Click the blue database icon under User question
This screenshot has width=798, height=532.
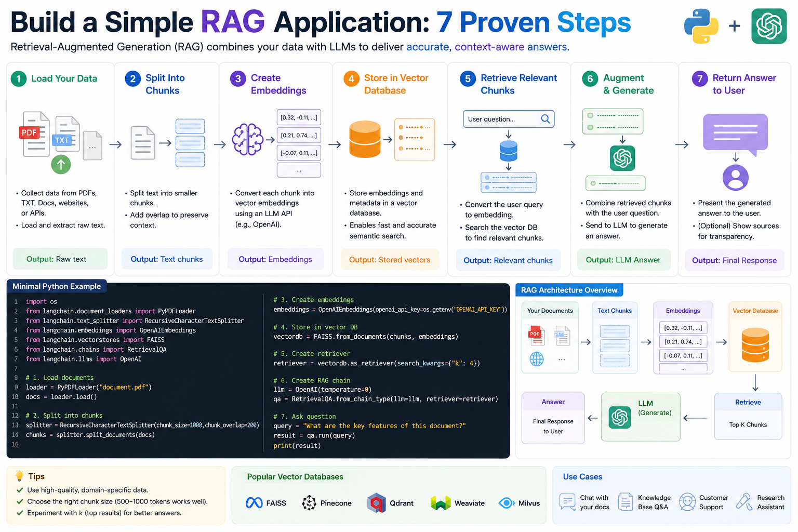[x=509, y=151]
